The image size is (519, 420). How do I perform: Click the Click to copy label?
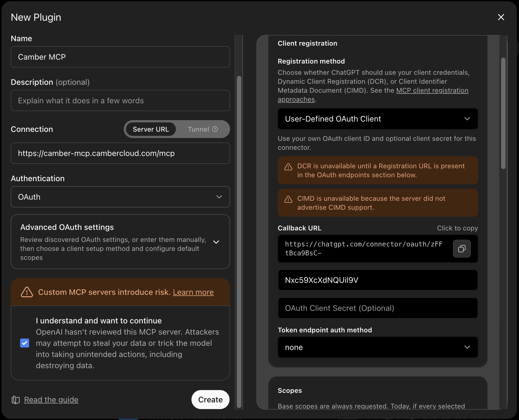coord(457,228)
